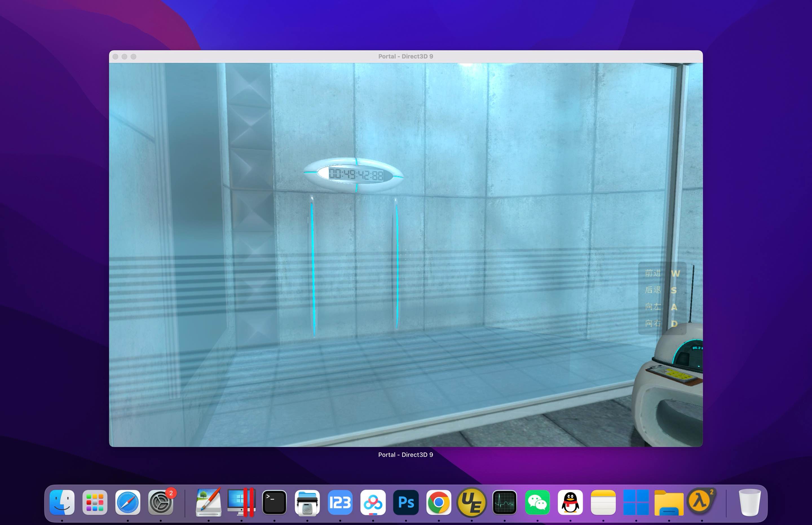Click the Portal - Direct3D 9 title bar
The width and height of the screenshot is (812, 525).
coord(406,56)
